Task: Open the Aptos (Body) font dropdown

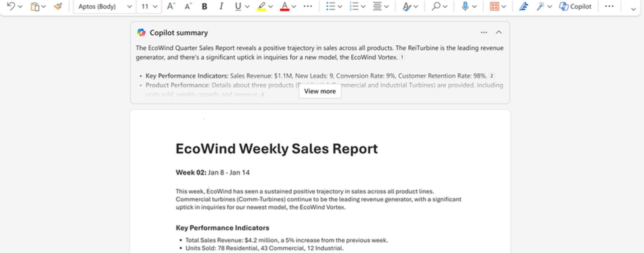Action: [105, 6]
